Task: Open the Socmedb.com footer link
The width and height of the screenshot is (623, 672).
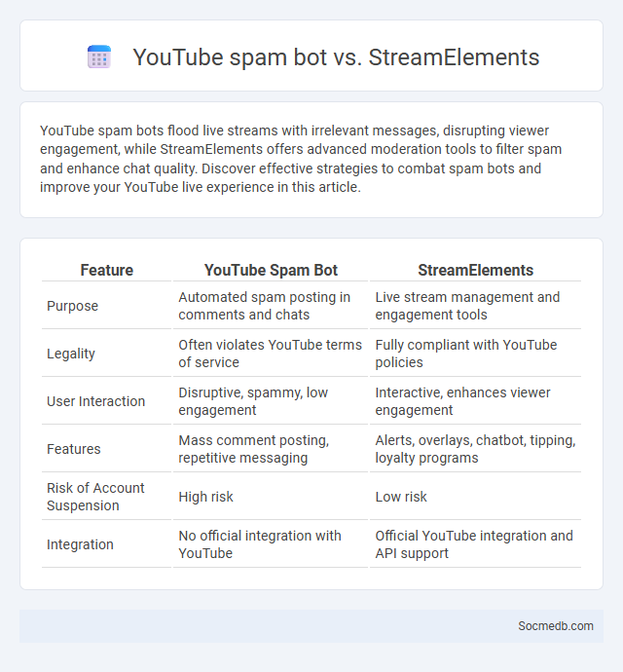Action: [556, 625]
